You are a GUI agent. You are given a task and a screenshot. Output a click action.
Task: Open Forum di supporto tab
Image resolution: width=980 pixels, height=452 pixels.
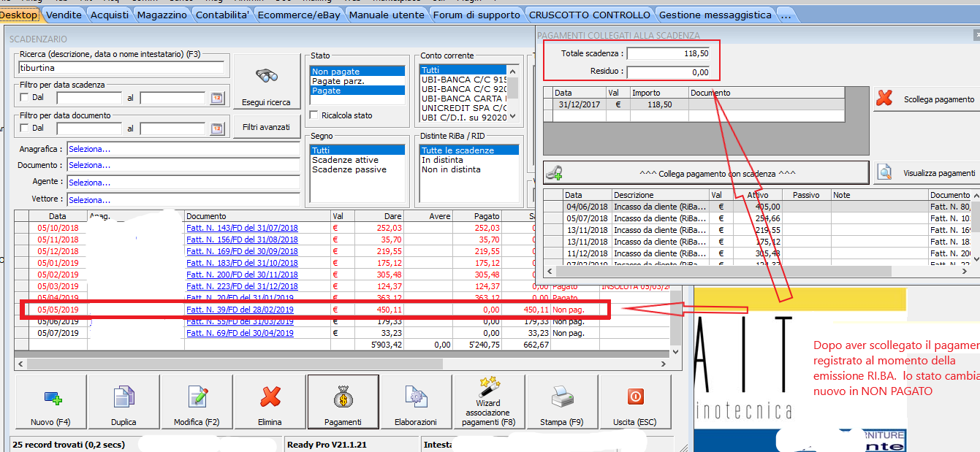point(476,15)
